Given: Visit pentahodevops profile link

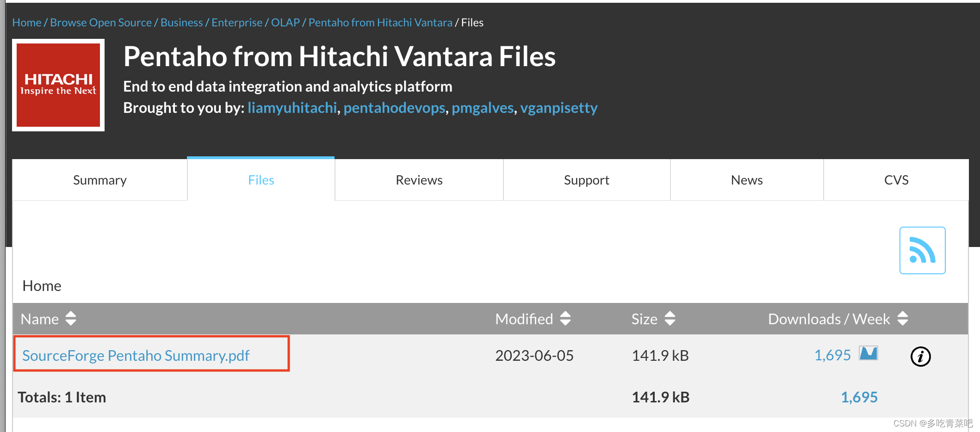Looking at the screenshot, I should [394, 108].
